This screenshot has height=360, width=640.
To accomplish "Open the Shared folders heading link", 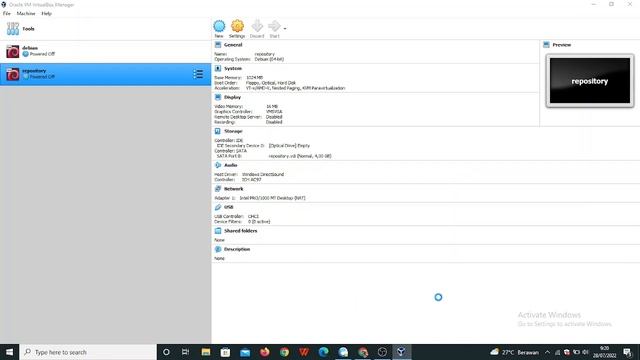I will click(240, 231).
